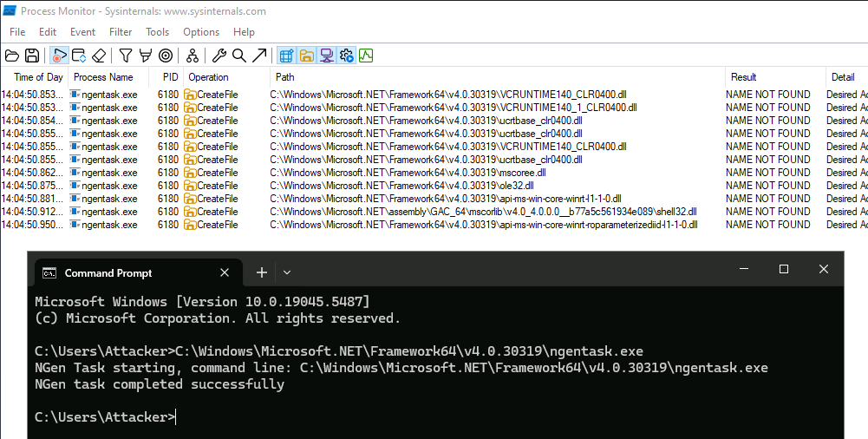Toggle Show Registry Activity
868x439 pixels.
pyautogui.click(x=286, y=56)
